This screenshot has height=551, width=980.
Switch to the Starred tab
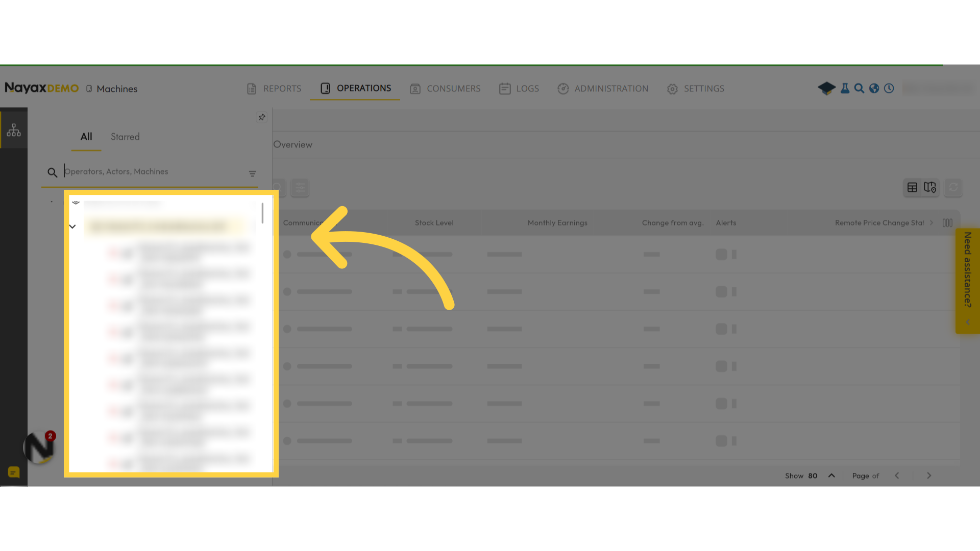point(125,137)
